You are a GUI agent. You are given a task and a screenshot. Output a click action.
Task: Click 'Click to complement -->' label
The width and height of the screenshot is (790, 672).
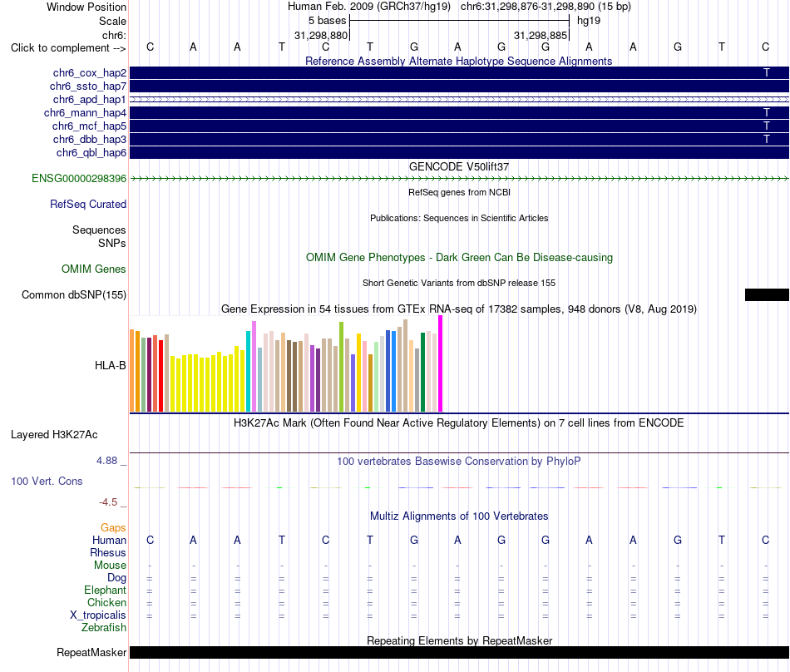click(x=68, y=48)
